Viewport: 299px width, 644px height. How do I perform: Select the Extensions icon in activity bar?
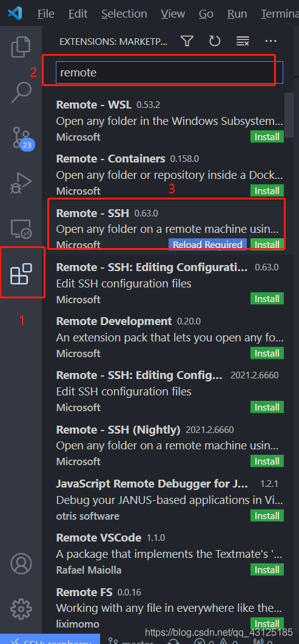coord(21,274)
